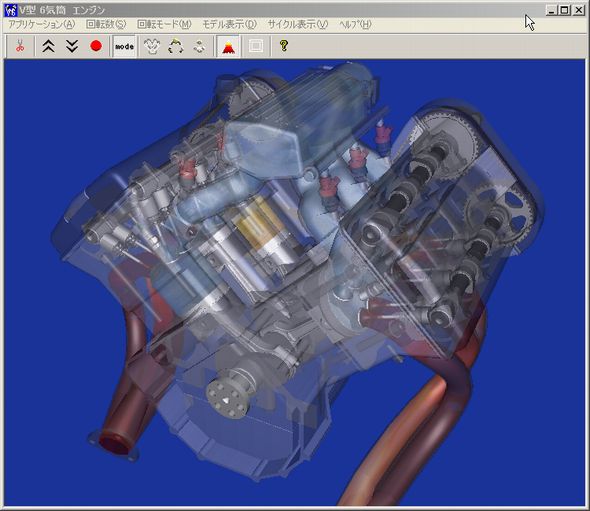590x511 pixels.
Task: Toggle the grayed square frame icon
Action: (256, 46)
